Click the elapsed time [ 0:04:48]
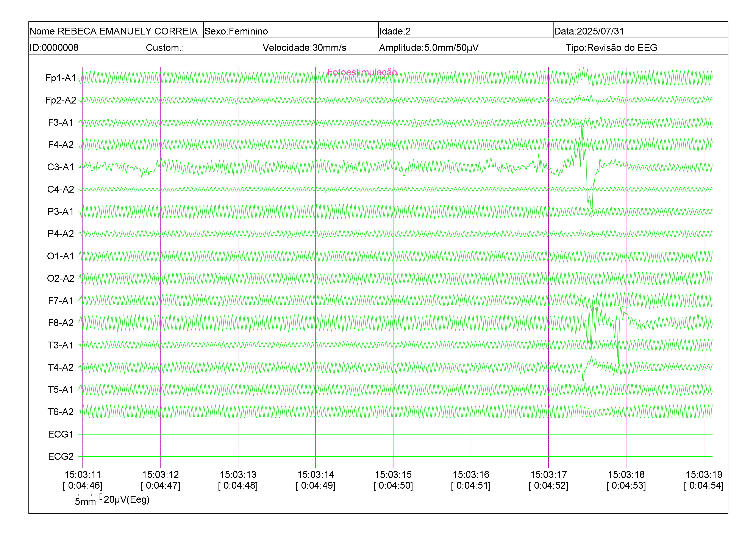 (x=238, y=486)
